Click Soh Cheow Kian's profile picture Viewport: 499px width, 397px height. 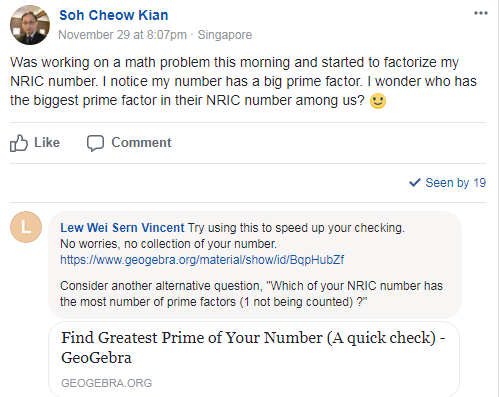click(x=30, y=25)
